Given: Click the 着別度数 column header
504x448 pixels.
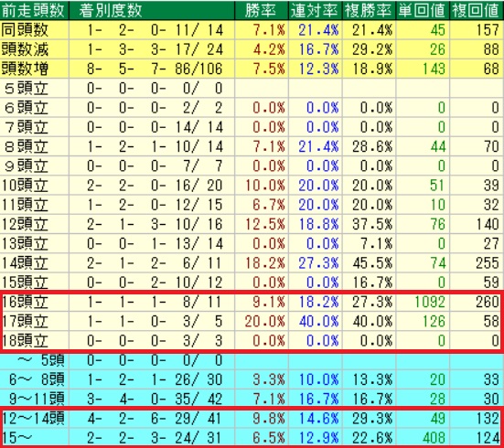Looking at the screenshot, I should point(111,11).
